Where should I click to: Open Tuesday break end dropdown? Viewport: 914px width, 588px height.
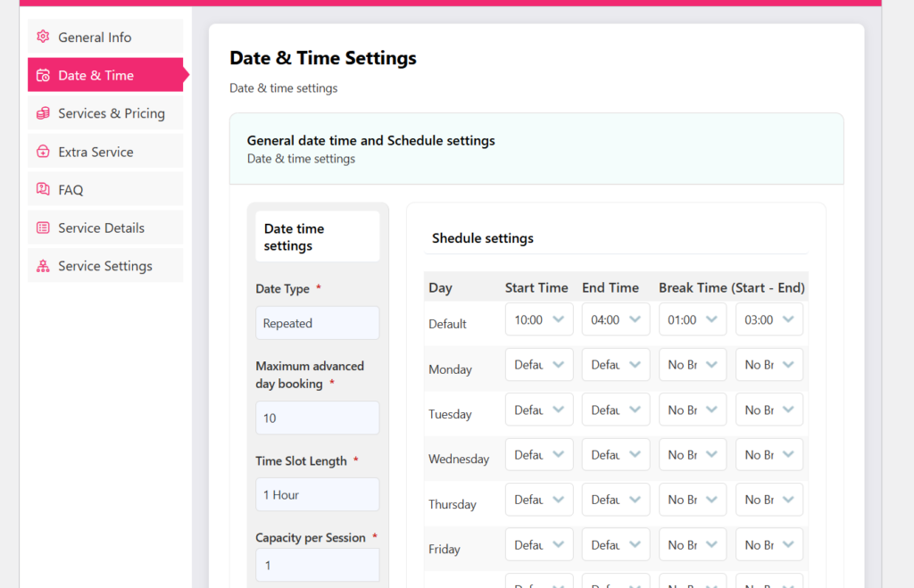coord(769,410)
